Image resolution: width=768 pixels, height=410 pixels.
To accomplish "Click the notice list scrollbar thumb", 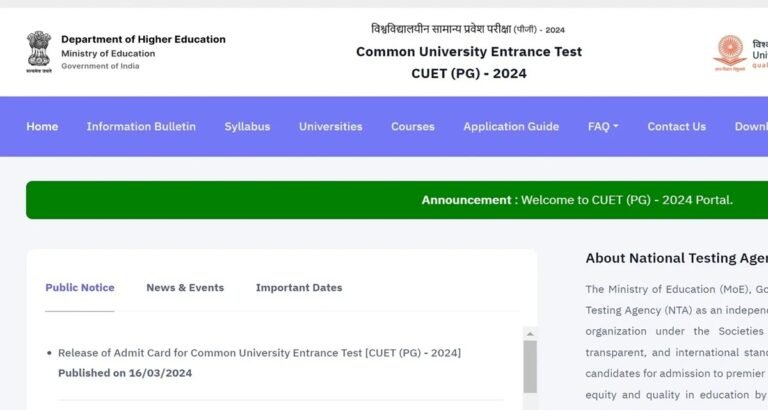I will 530,366.
